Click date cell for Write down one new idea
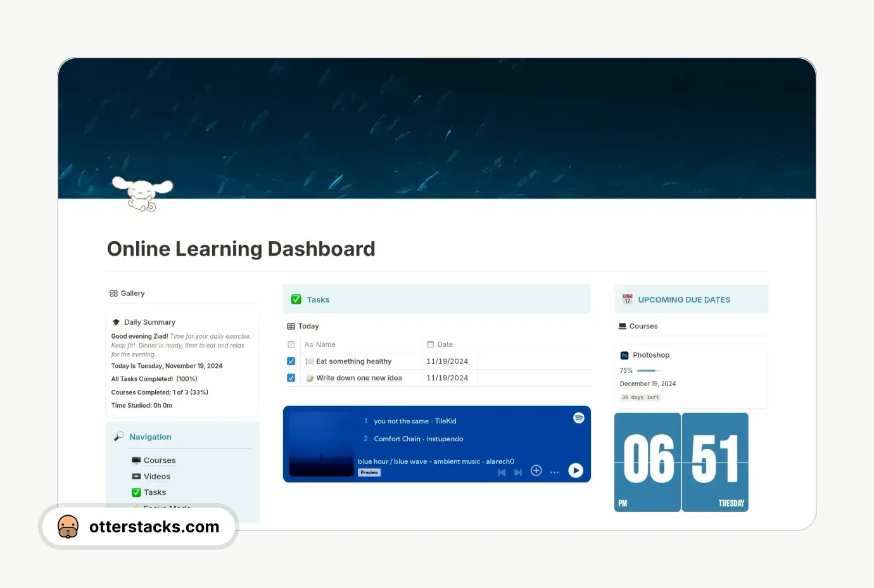This screenshot has height=588, width=874. click(449, 378)
